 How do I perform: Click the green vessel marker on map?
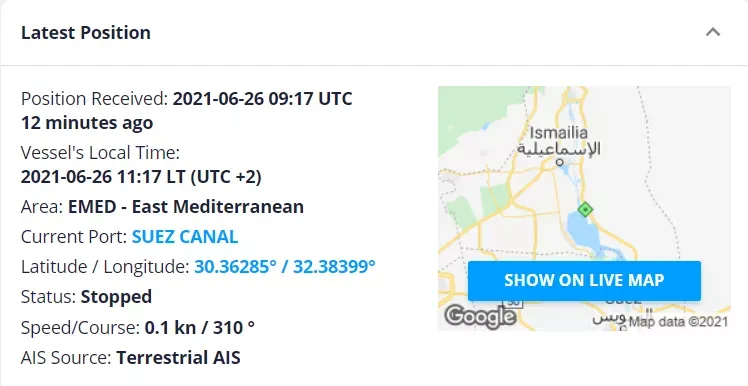(x=585, y=209)
